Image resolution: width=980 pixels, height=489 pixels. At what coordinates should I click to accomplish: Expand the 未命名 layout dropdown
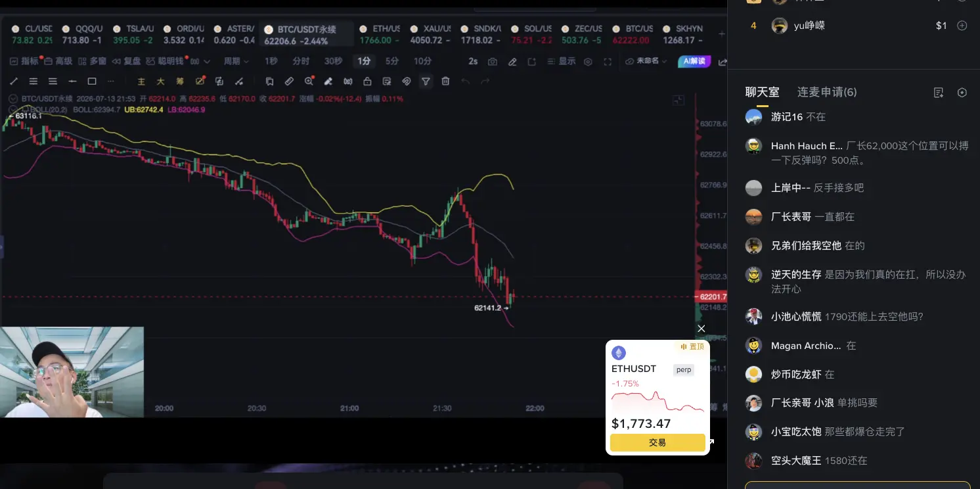pos(646,61)
